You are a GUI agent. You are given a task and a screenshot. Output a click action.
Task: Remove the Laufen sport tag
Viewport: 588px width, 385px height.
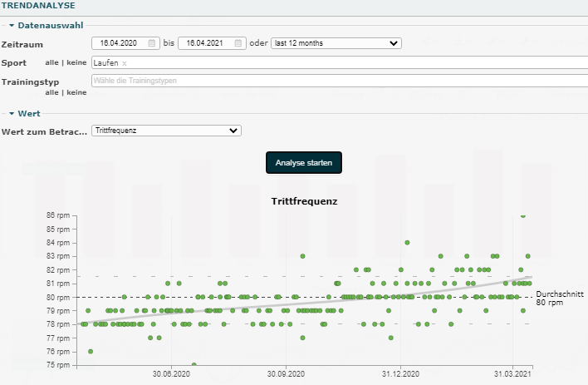[125, 63]
